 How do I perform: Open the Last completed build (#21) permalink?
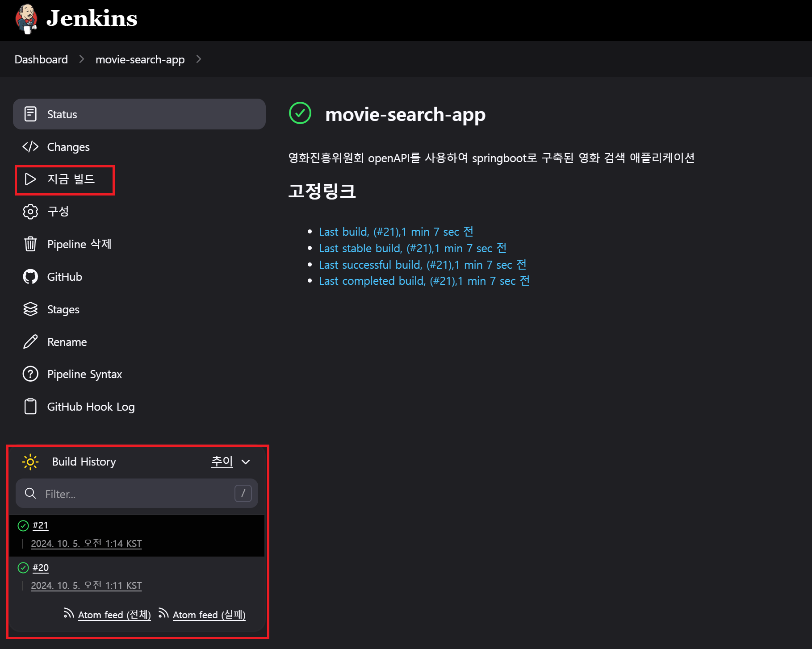click(x=424, y=281)
